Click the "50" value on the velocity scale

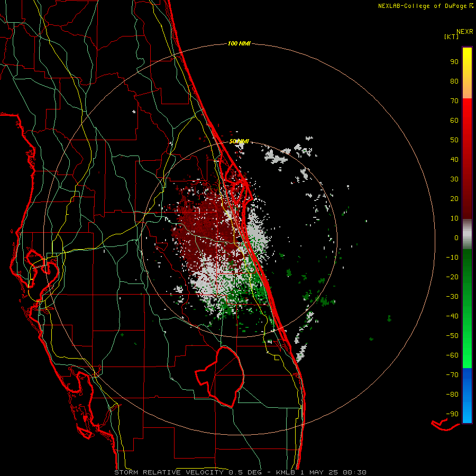[454, 140]
